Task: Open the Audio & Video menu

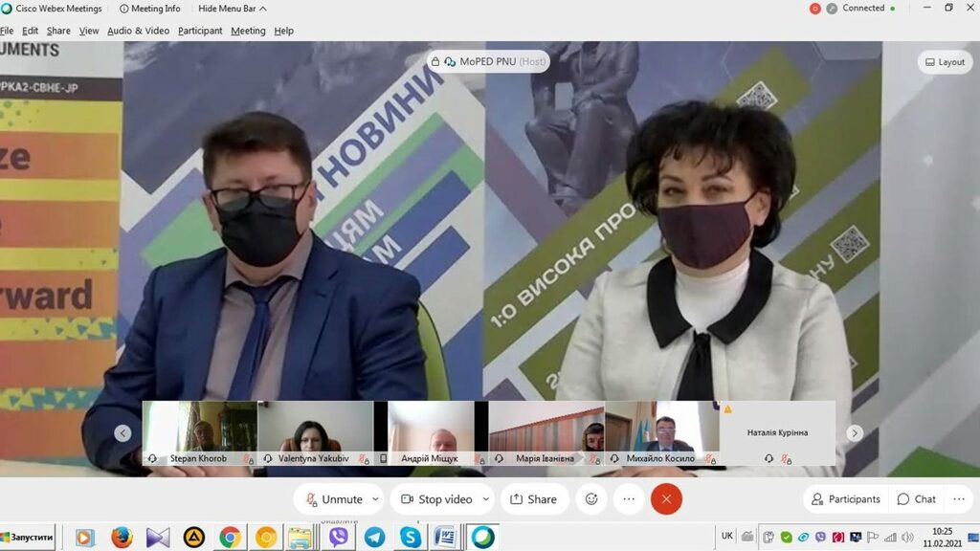Action: click(138, 31)
